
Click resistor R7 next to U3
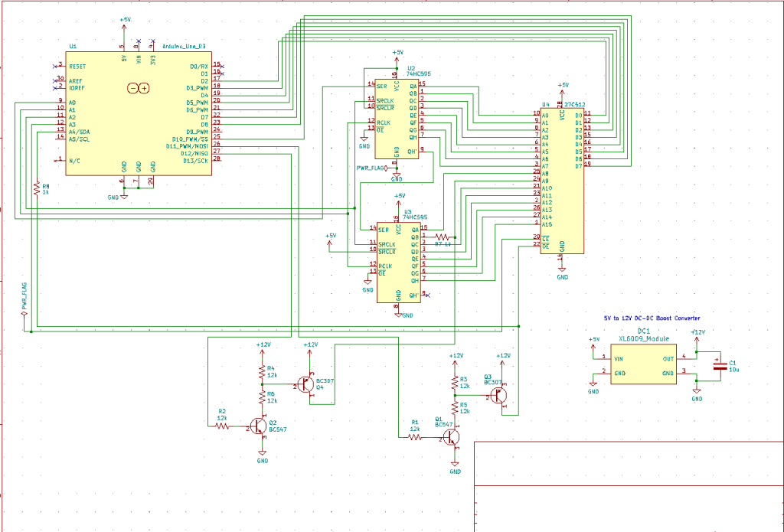[x=444, y=237]
